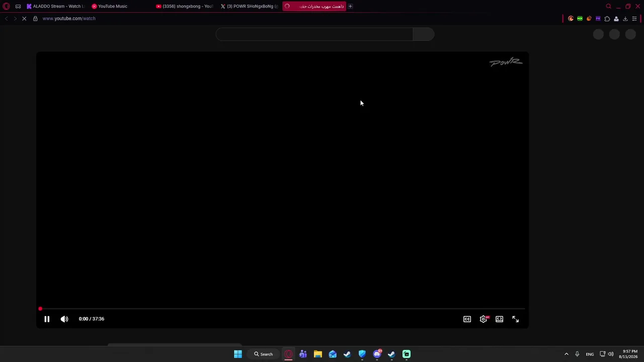This screenshot has width=644, height=362.
Task: Click the red video progress bar
Action: click(282, 309)
